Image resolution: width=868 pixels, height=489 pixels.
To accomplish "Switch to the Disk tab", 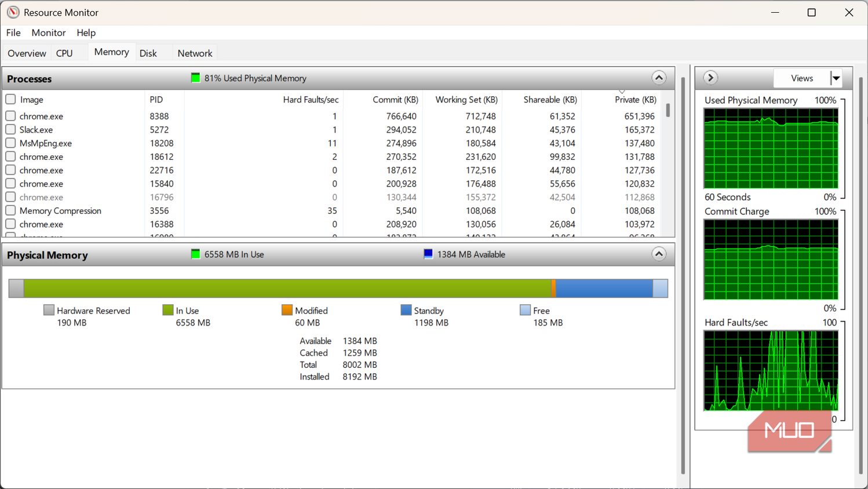I will 148,53.
